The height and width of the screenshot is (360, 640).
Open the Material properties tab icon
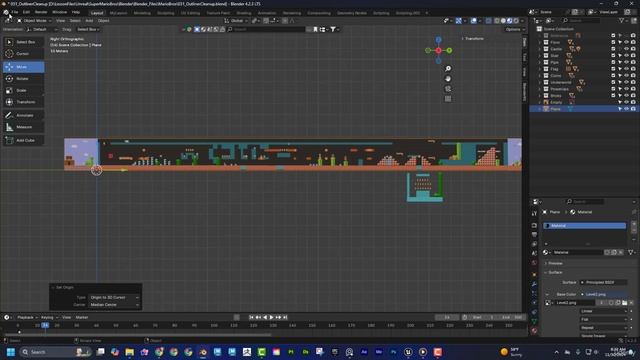pyautogui.click(x=534, y=331)
